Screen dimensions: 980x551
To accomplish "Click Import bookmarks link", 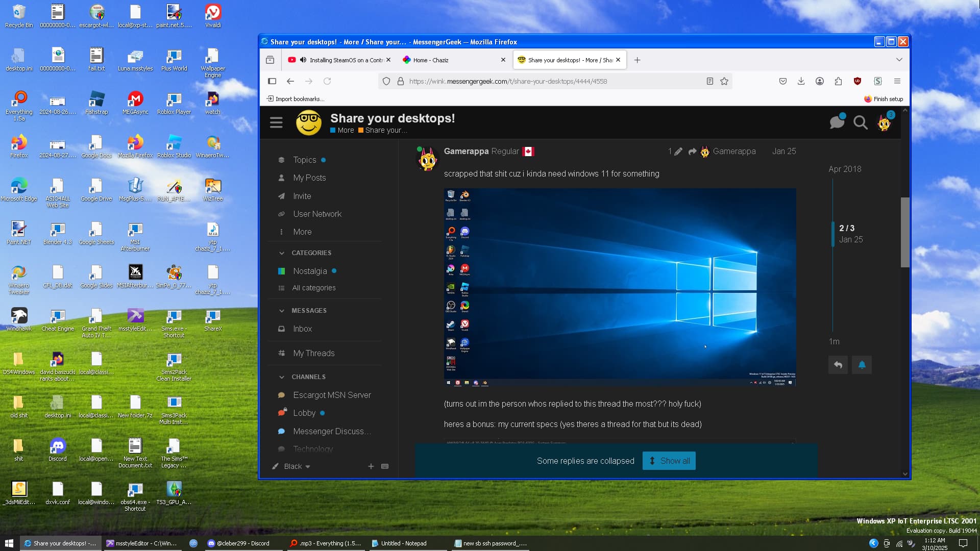I will pos(296,99).
